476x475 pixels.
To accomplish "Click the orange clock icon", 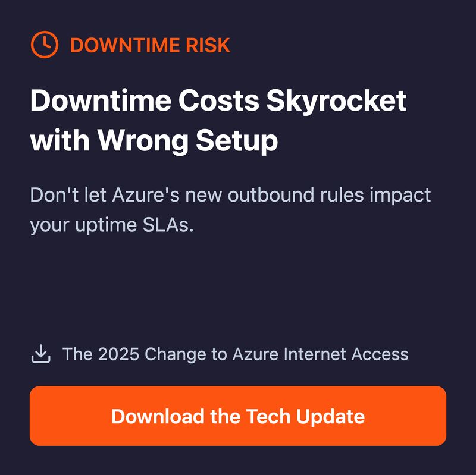I will (44, 44).
